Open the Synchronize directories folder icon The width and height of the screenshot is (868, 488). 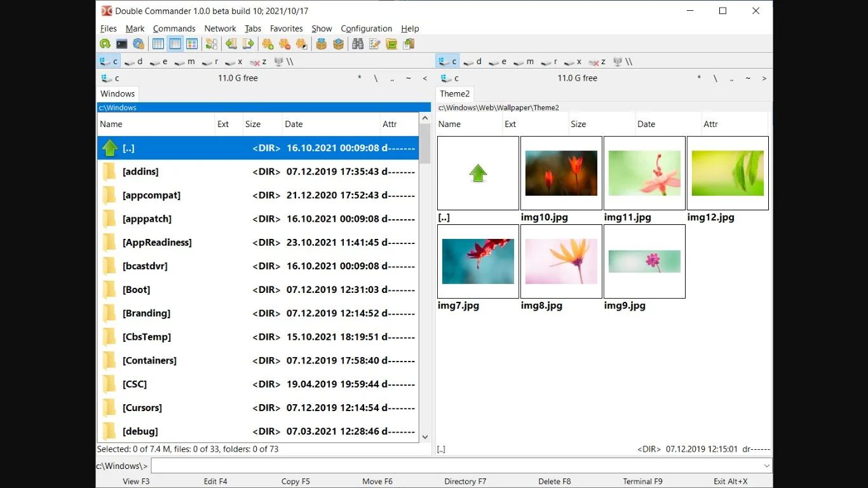pos(391,44)
